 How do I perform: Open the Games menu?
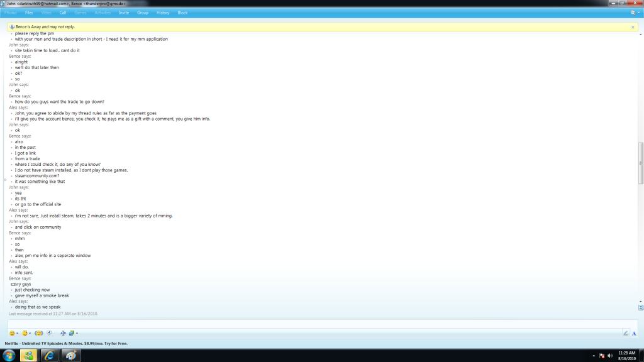[x=80, y=13]
